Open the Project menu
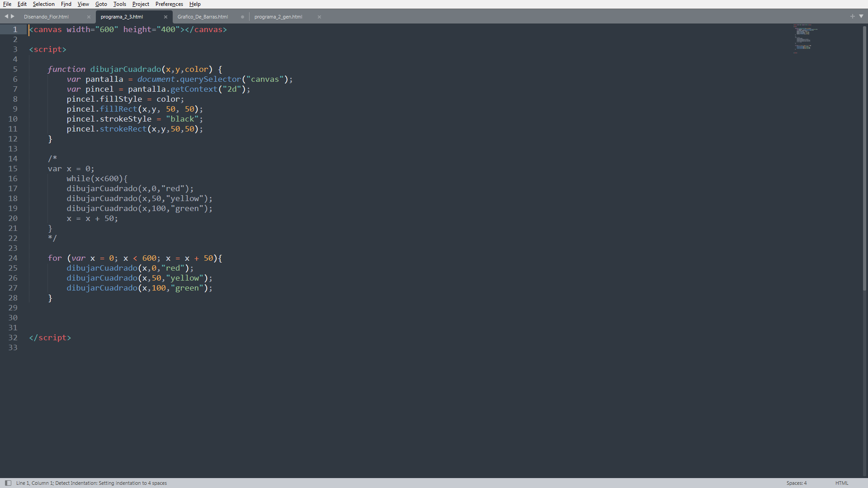This screenshot has height=488, width=868. click(141, 4)
